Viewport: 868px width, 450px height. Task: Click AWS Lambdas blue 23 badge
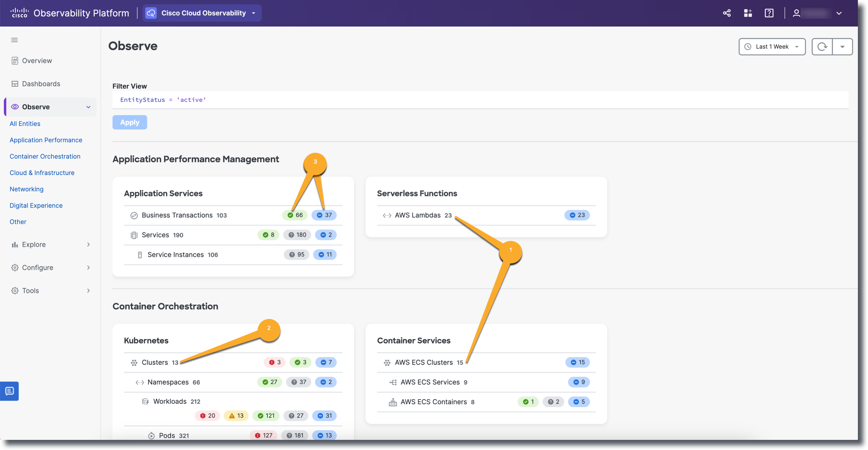pyautogui.click(x=577, y=215)
